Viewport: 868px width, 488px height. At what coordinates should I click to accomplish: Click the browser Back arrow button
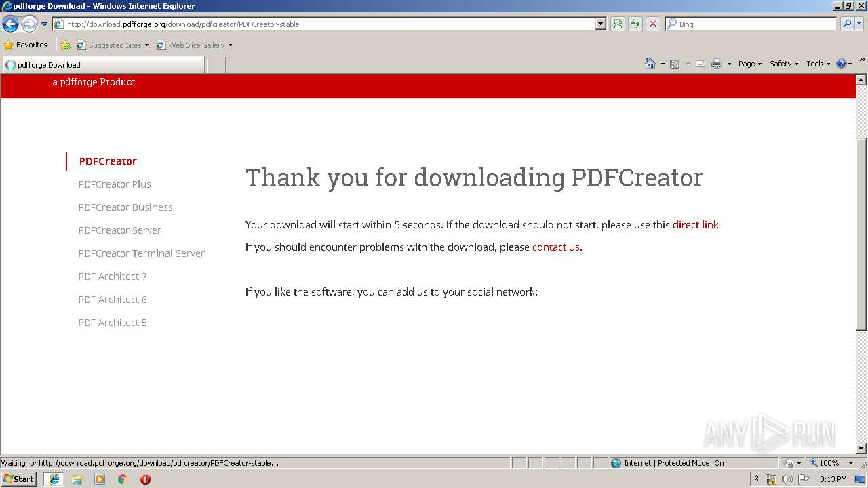click(x=10, y=24)
